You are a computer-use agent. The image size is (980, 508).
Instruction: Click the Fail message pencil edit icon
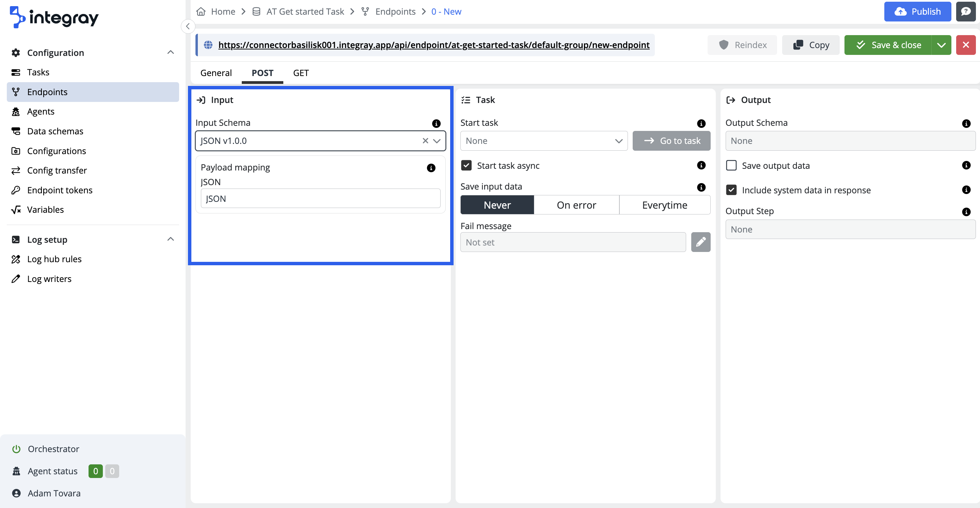click(700, 242)
